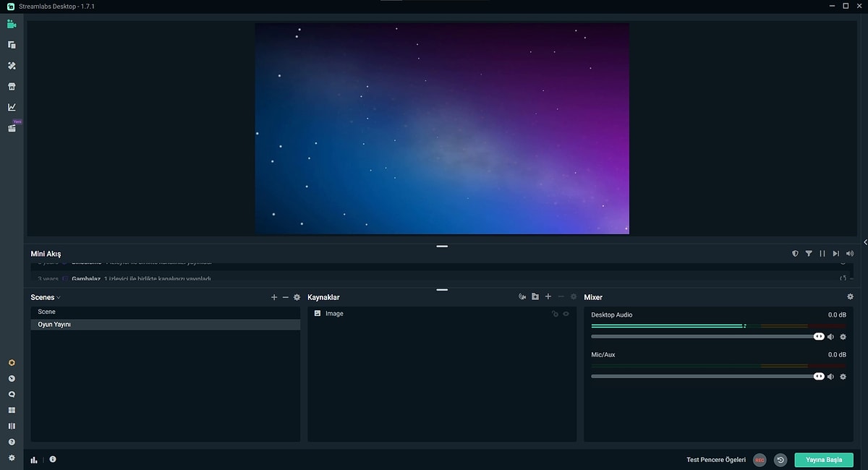Open the Scenes panel settings gear
Image resolution: width=868 pixels, height=470 pixels.
coord(297,296)
